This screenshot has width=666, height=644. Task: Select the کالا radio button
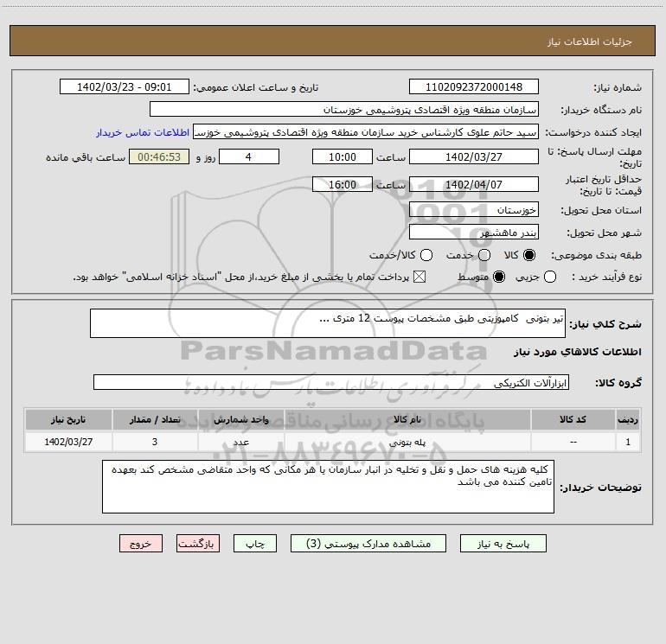(x=529, y=255)
